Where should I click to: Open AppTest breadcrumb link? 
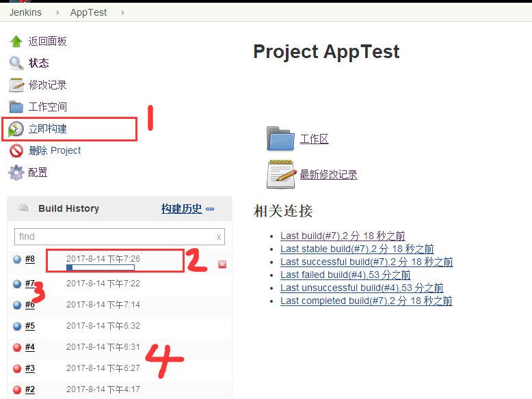tap(88, 12)
